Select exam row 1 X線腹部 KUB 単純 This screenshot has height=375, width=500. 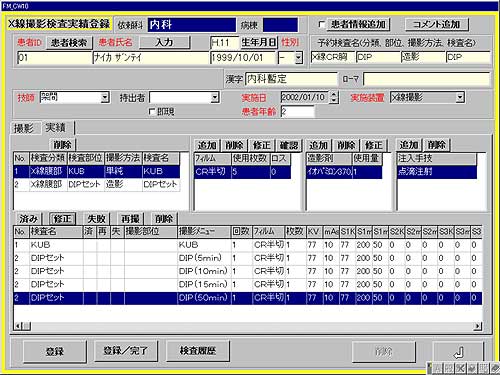tap(97, 171)
